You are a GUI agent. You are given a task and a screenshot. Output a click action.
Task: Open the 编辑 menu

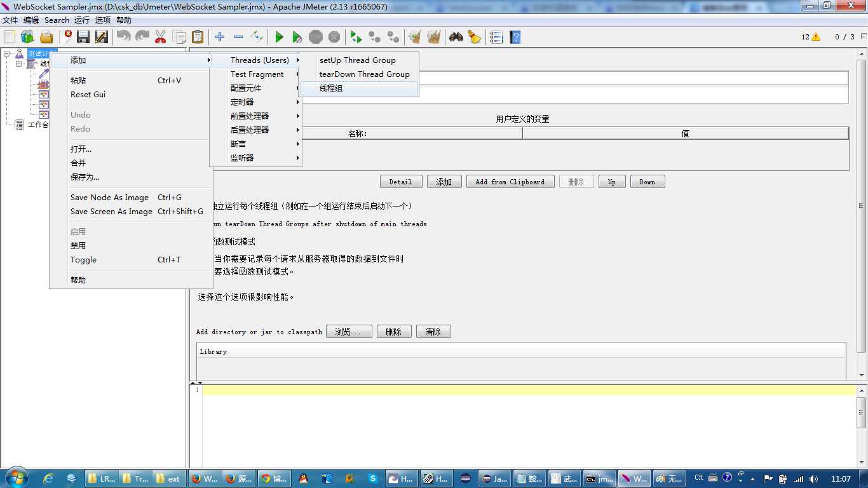pos(31,20)
